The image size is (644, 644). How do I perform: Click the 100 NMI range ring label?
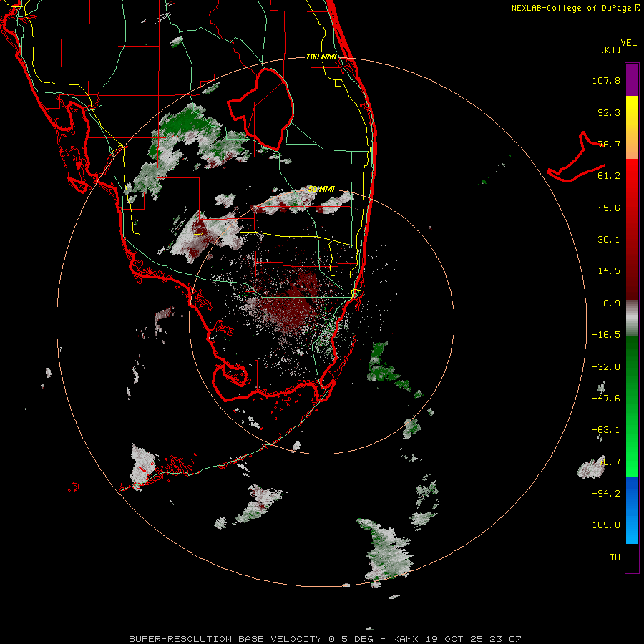[x=321, y=57]
